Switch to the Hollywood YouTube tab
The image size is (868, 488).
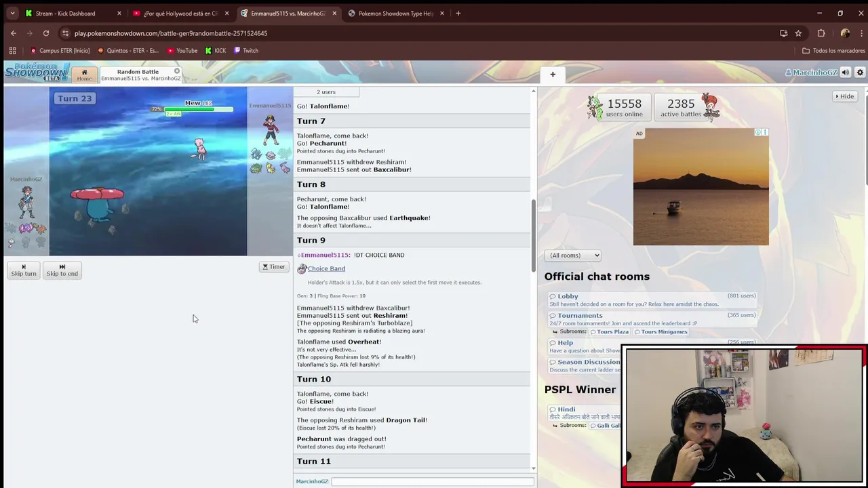180,14
